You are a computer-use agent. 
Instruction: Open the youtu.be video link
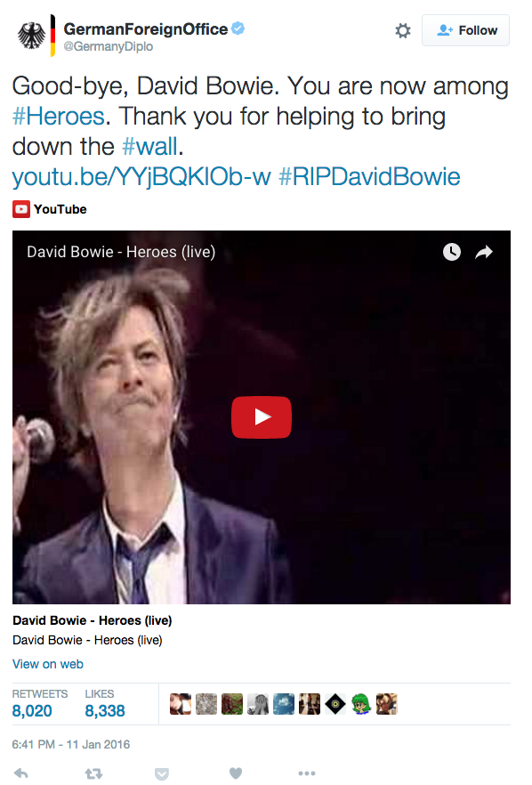[141, 177]
